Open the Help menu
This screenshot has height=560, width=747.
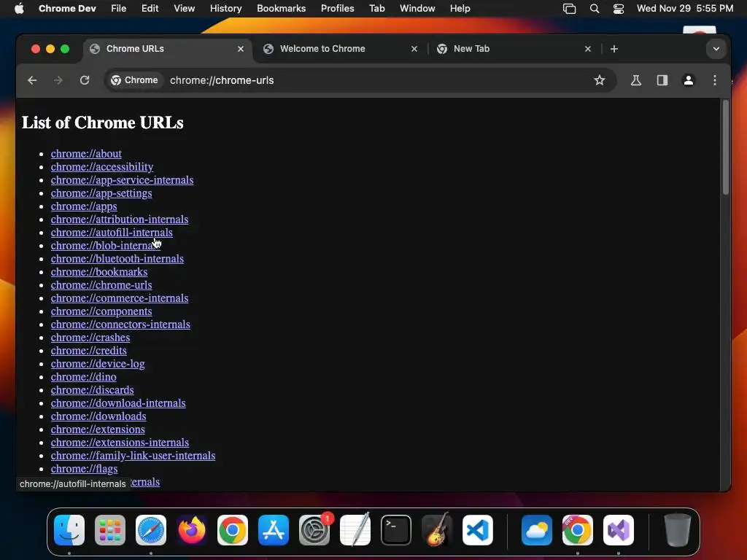pos(460,9)
